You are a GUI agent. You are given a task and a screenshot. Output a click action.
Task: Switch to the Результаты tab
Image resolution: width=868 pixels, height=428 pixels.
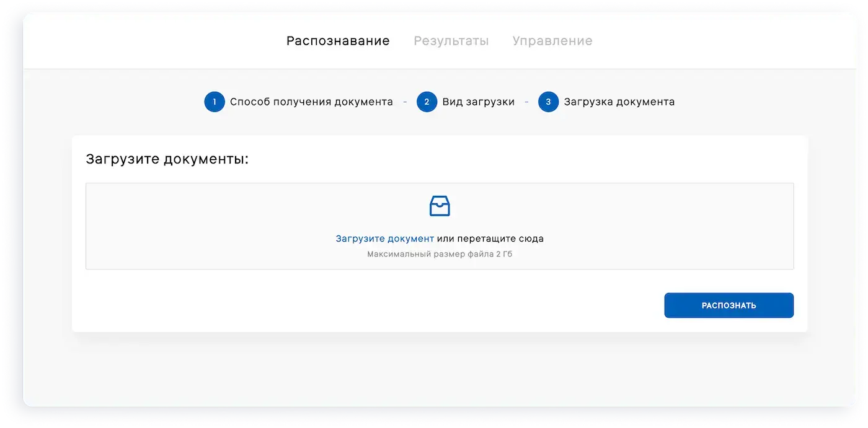coord(451,41)
